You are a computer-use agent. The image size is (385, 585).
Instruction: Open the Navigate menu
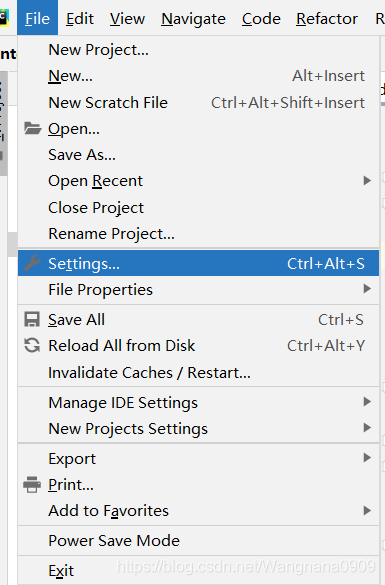193,18
